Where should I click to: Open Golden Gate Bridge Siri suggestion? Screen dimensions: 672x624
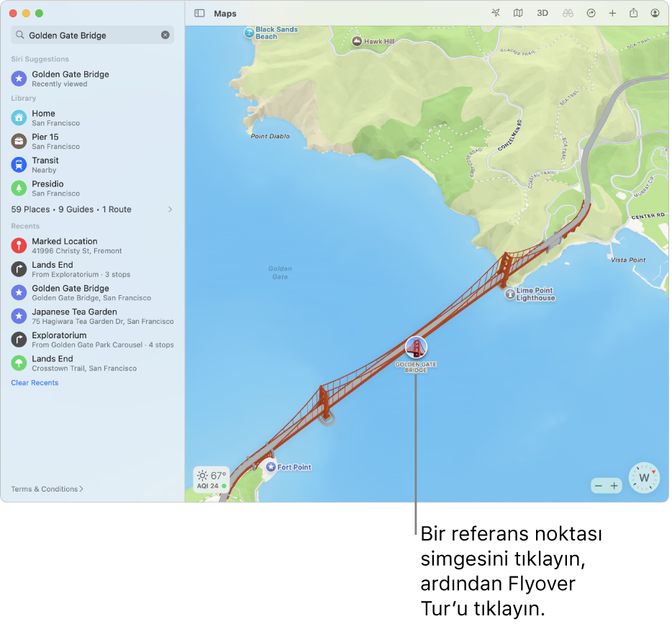tap(93, 79)
